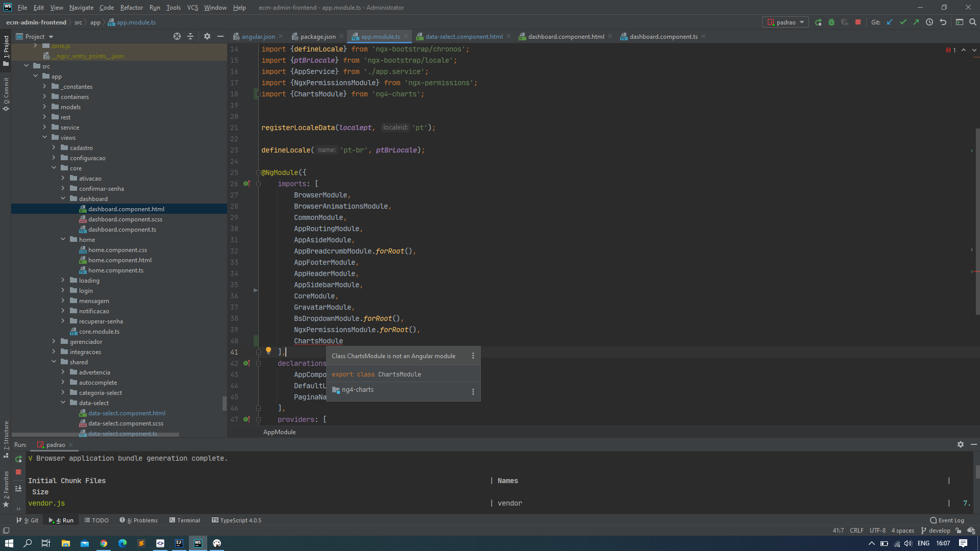The height and width of the screenshot is (551, 980).
Task: Click the develop git branch in status bar
Action: tap(936, 531)
